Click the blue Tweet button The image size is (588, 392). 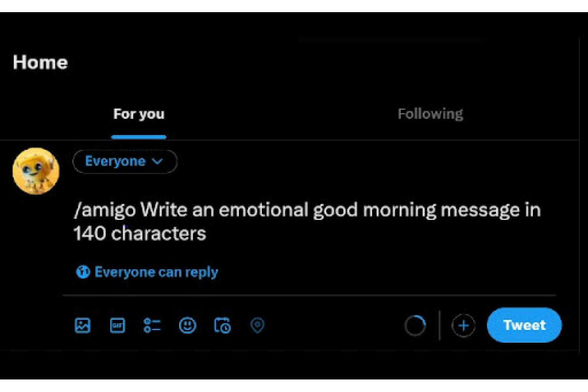(524, 325)
